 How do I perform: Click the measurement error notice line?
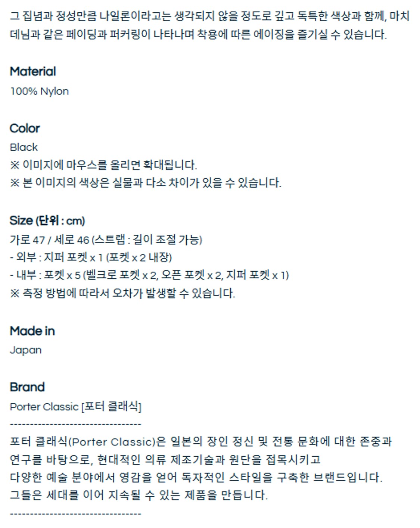point(122,293)
